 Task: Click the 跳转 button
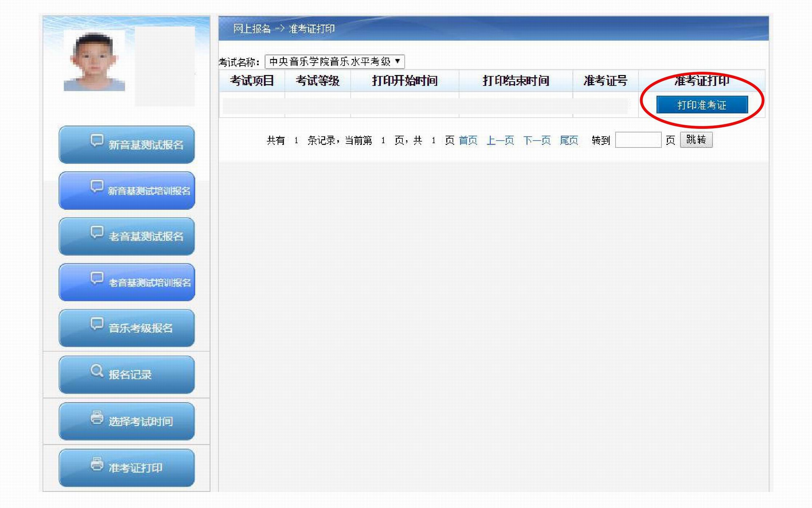coord(696,140)
